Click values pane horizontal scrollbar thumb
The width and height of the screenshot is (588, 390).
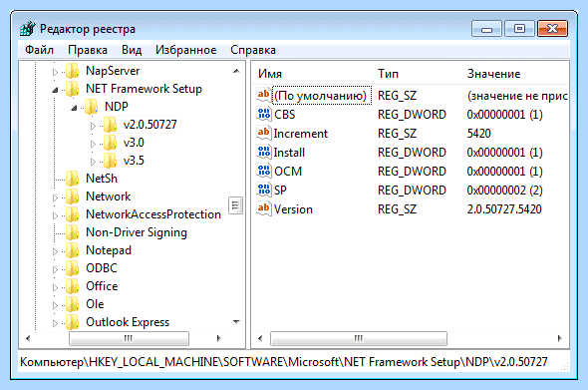[359, 338]
